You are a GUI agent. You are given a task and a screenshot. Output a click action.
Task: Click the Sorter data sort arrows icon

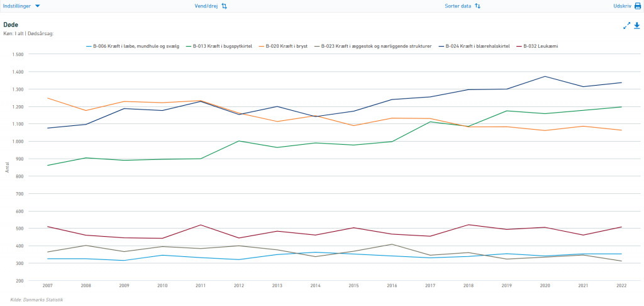click(477, 6)
